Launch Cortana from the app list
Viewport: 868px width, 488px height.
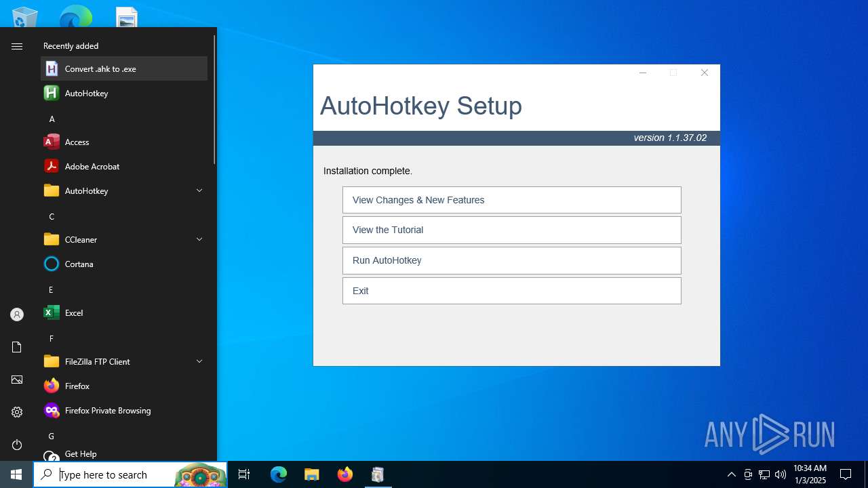(x=124, y=264)
